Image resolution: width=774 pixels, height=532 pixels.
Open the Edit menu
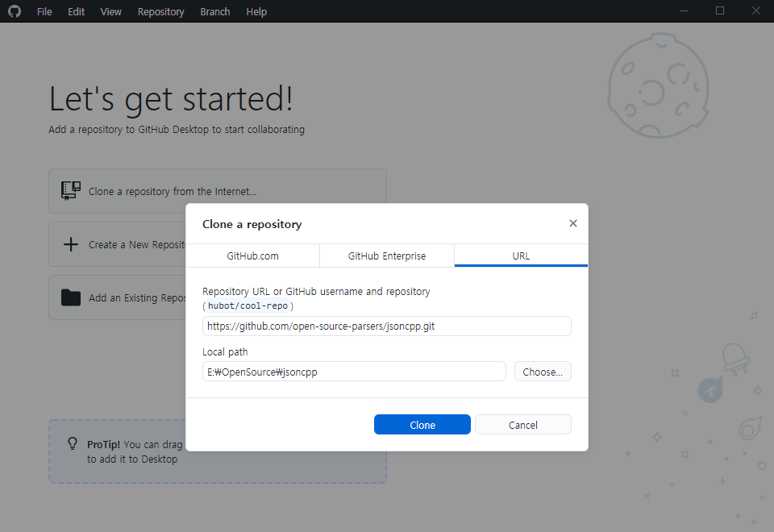[x=76, y=11]
